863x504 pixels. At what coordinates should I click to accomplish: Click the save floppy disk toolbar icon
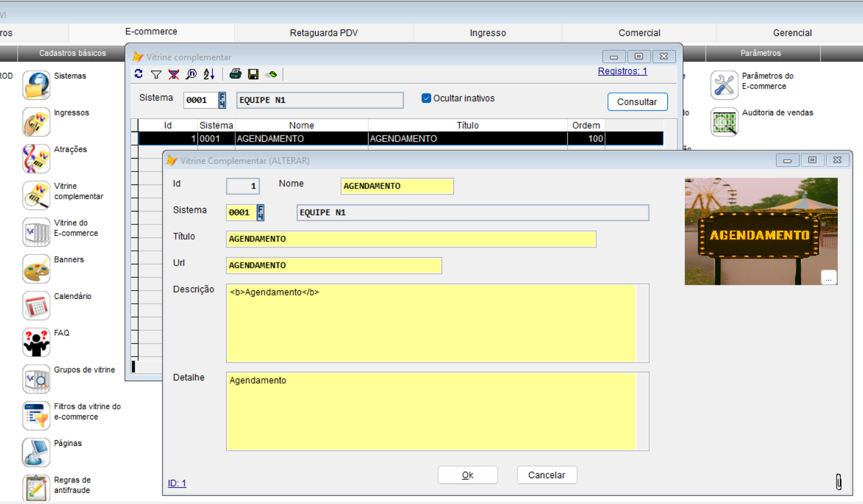(x=253, y=74)
